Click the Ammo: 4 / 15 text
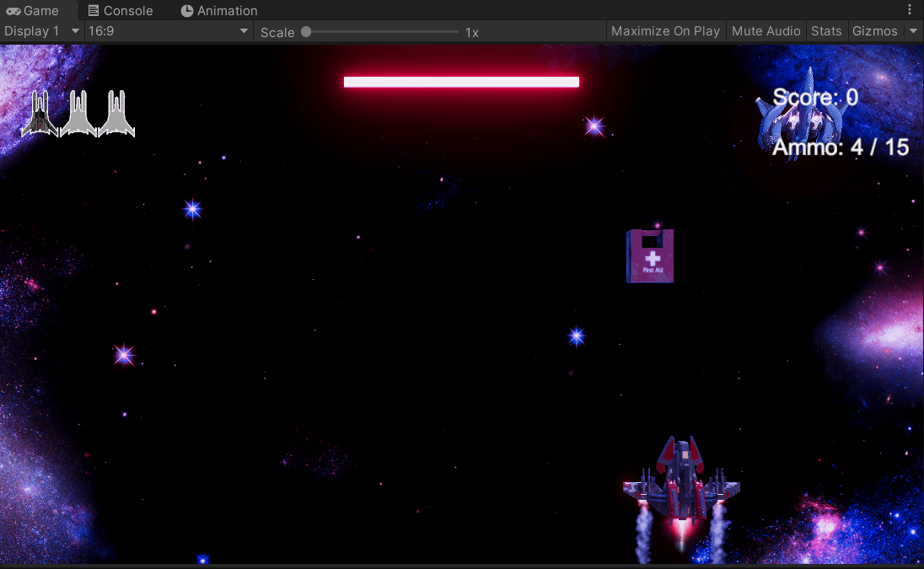The width and height of the screenshot is (924, 569). point(841,148)
